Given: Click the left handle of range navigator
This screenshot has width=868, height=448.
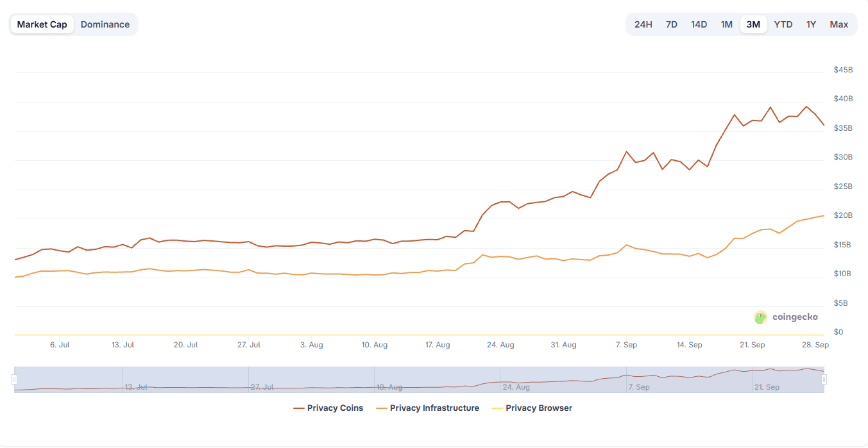Looking at the screenshot, I should click(14, 379).
